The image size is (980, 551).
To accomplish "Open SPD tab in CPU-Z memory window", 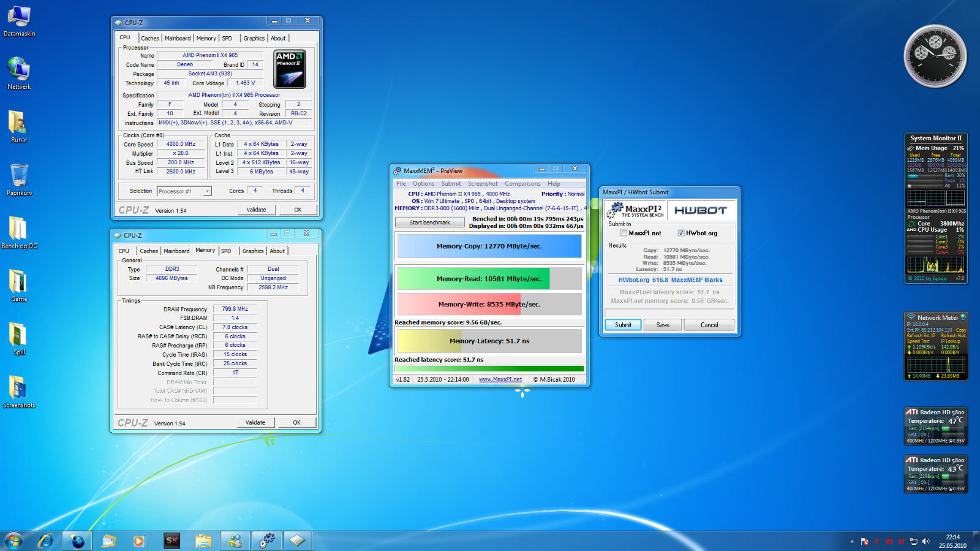I will pyautogui.click(x=226, y=251).
